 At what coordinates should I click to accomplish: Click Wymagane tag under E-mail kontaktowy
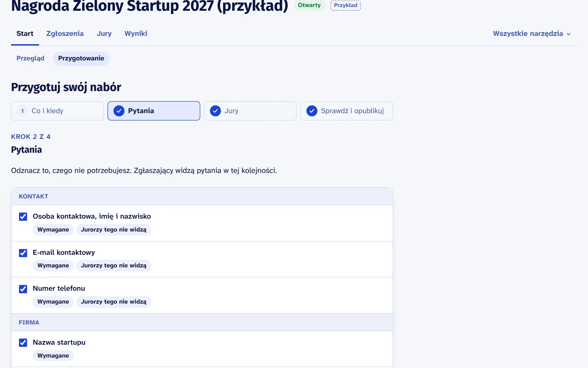click(x=53, y=266)
